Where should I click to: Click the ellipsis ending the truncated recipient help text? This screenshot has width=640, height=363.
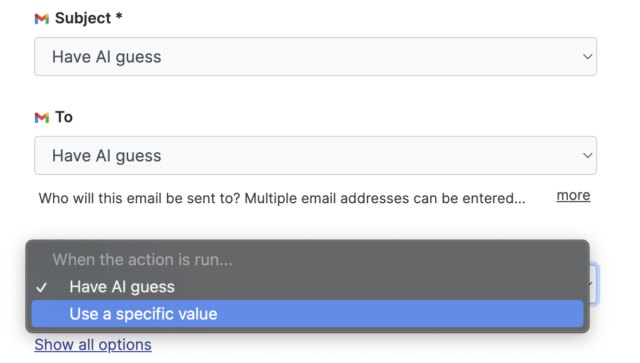[x=520, y=202]
